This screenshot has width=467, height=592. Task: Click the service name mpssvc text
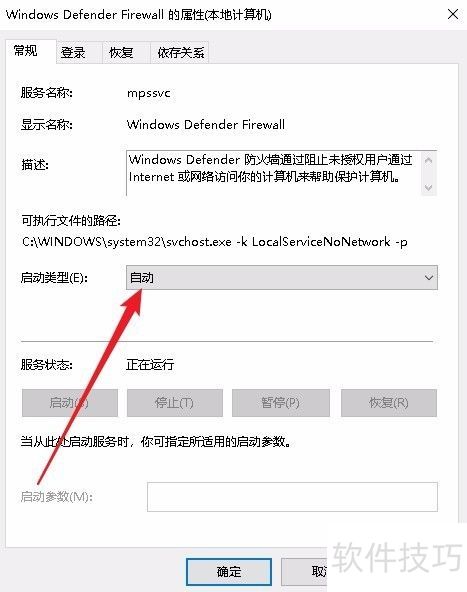pyautogui.click(x=149, y=93)
